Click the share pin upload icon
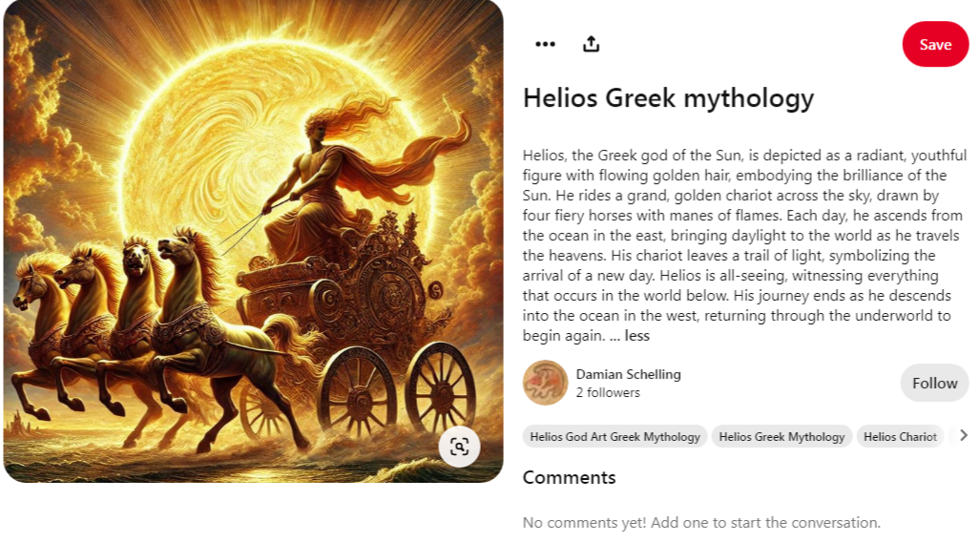 (x=591, y=44)
